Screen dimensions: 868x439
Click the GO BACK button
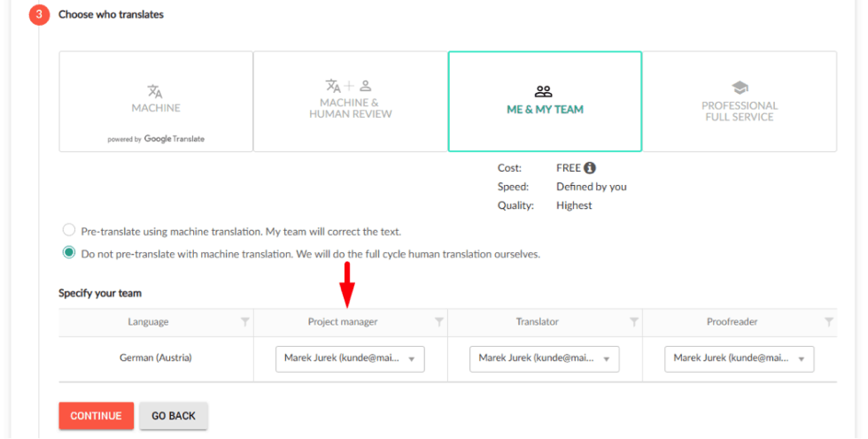tap(174, 416)
